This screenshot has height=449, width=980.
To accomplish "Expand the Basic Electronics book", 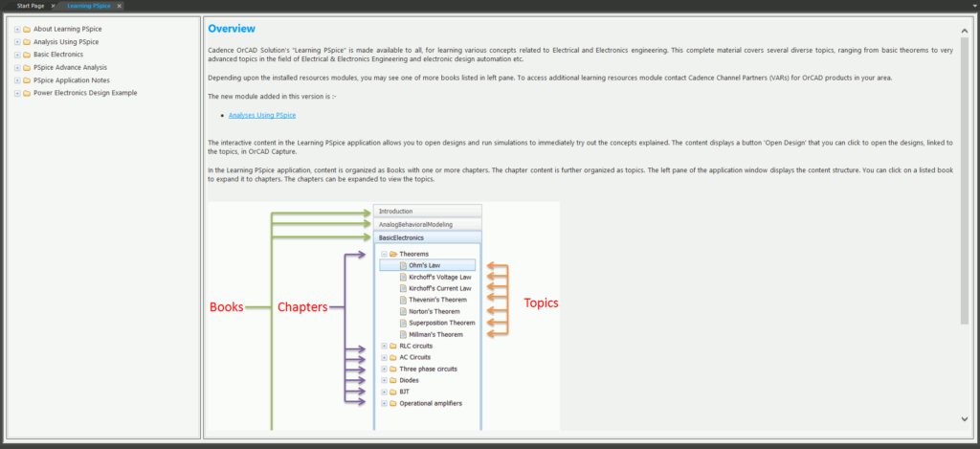I will [x=17, y=55].
